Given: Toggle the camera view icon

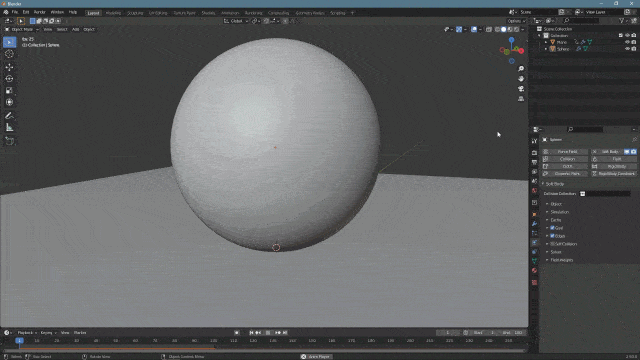Looking at the screenshot, I should (521, 89).
